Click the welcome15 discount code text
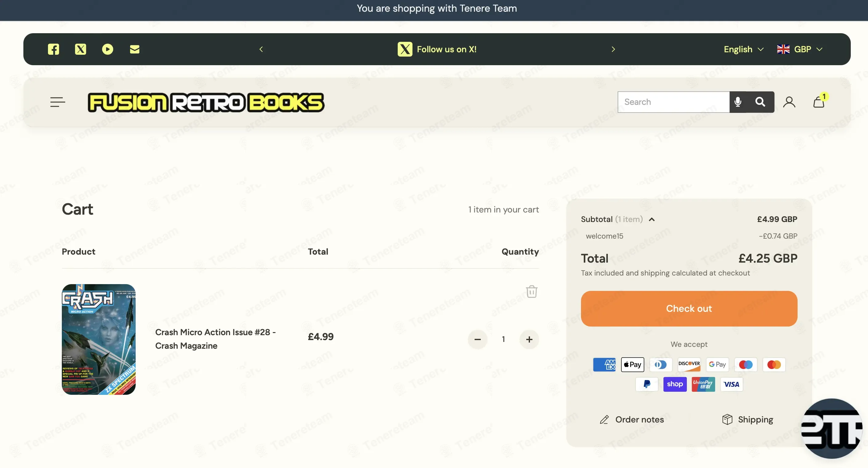The image size is (868, 468). click(604, 236)
